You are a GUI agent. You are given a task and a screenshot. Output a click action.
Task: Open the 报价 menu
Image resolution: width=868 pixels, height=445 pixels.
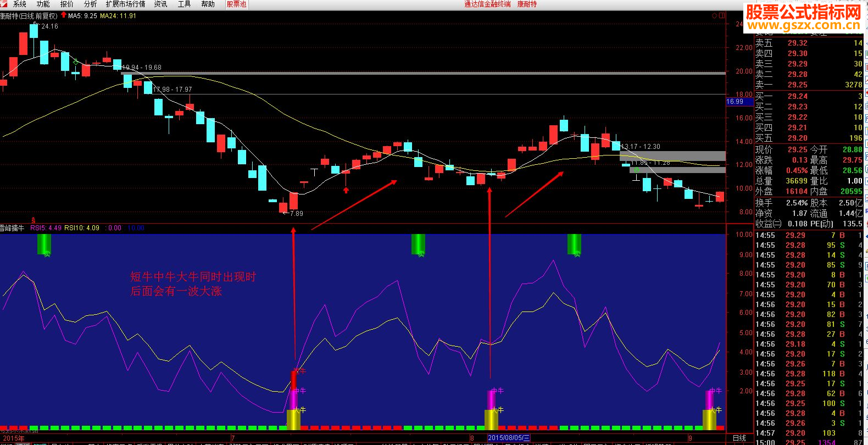67,4
